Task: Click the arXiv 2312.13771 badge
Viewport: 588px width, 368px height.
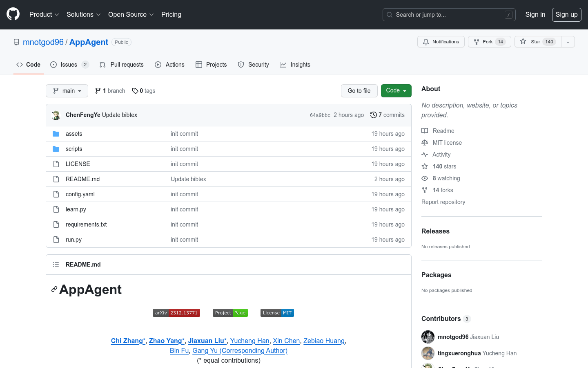Action: click(176, 313)
